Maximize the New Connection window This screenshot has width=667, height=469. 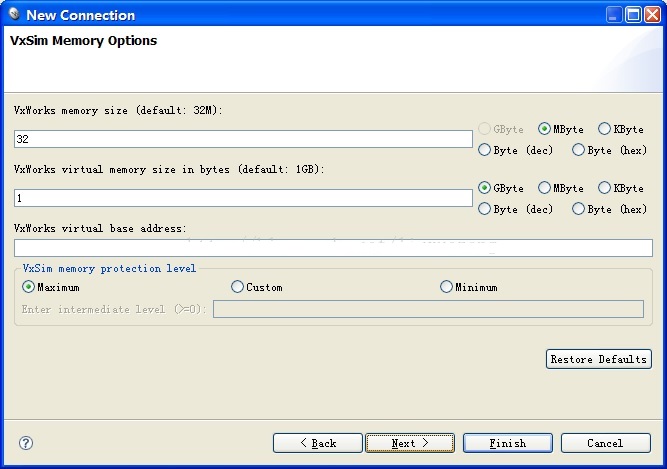633,15
